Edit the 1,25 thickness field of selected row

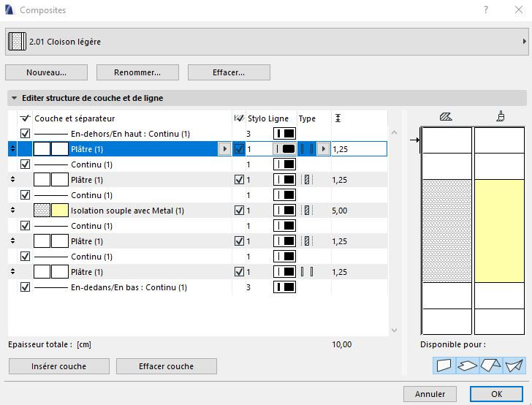pyautogui.click(x=359, y=149)
